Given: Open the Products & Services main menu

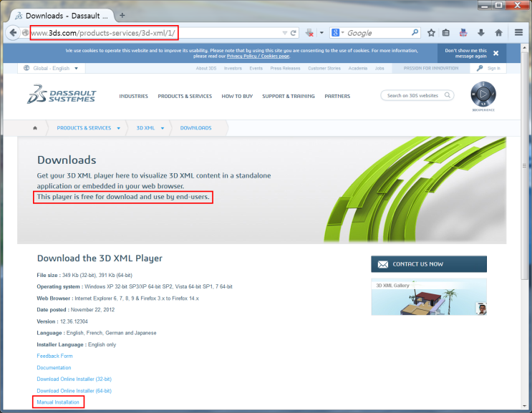Looking at the screenshot, I should pos(185,97).
